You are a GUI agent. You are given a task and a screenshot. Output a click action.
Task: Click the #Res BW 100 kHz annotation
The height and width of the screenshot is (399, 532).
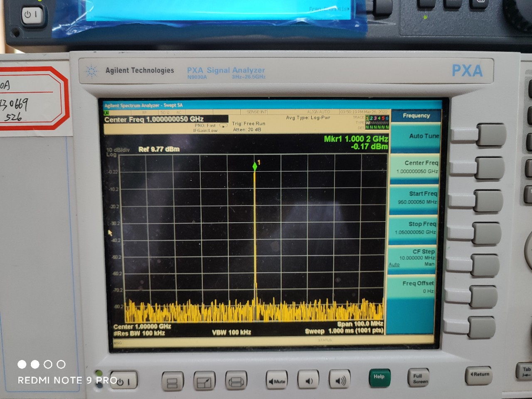click(x=139, y=333)
